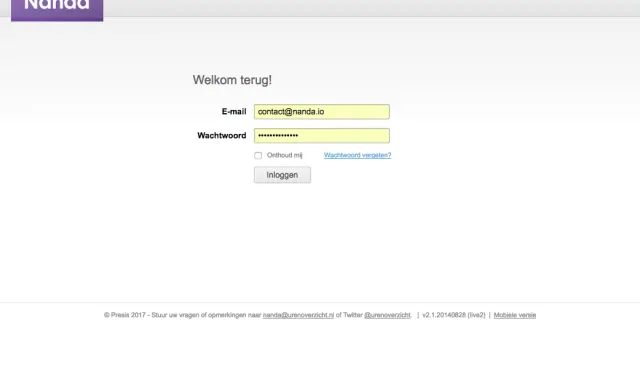Viewport: 640px width, 380px height.
Task: Open the nanda@urenoverzicht.nl email link
Action: click(x=298, y=315)
